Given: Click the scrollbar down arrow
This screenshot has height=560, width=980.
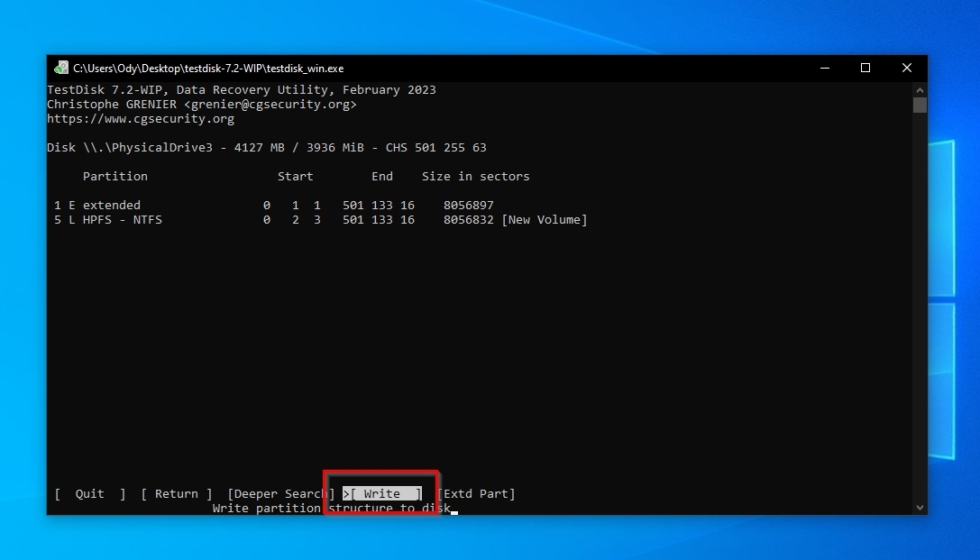Looking at the screenshot, I should [x=920, y=508].
